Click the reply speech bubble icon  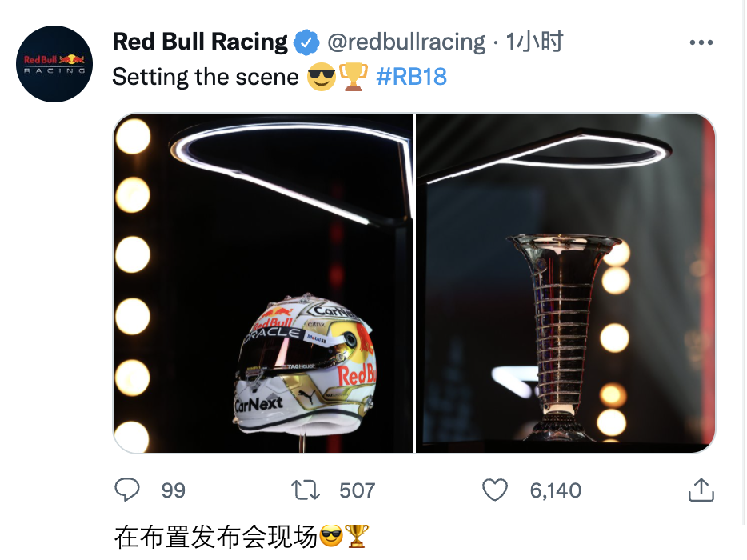(x=127, y=490)
